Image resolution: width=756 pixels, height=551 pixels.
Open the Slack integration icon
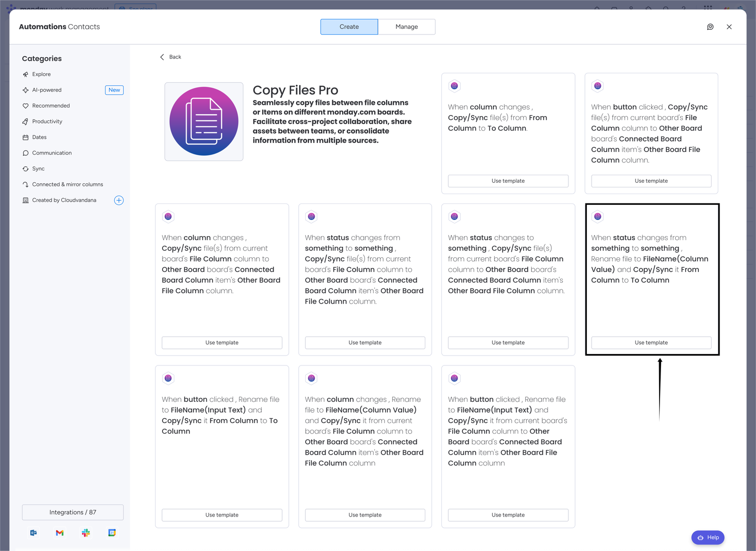click(86, 533)
